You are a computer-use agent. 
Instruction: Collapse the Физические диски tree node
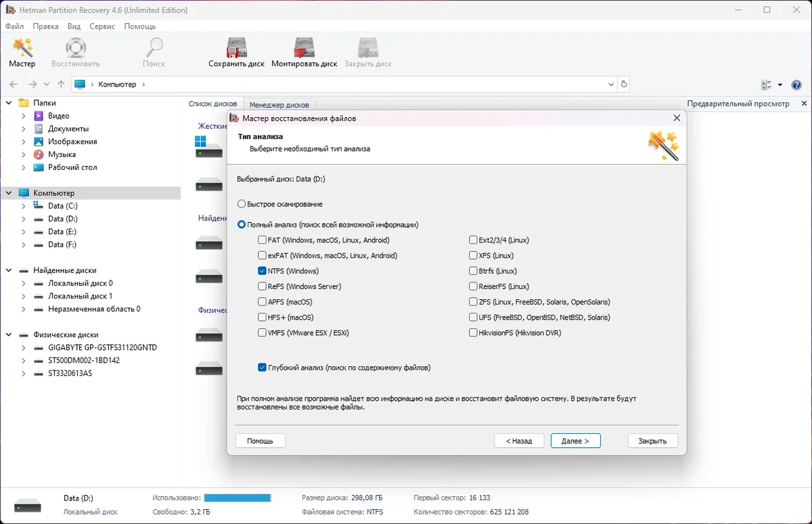(9, 334)
